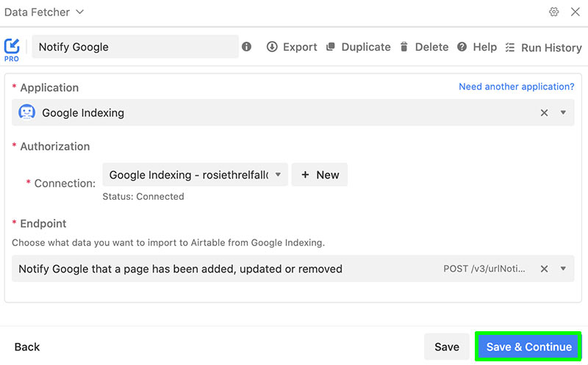Clear the selected endpoint with X

click(544, 269)
